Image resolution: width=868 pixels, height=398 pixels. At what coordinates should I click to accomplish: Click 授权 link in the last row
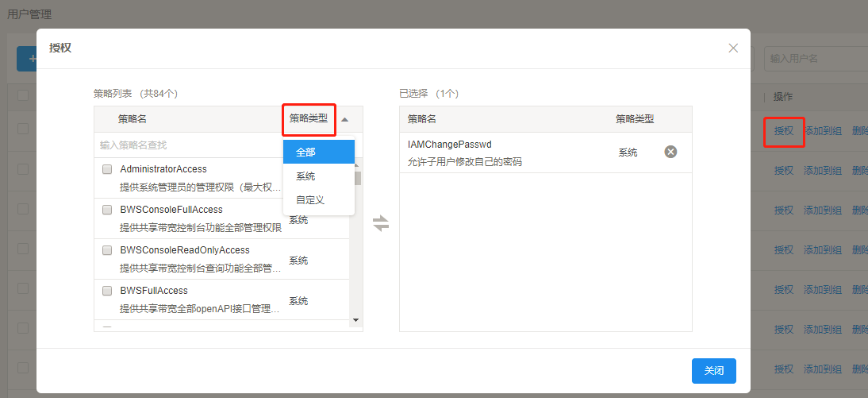[x=783, y=369]
